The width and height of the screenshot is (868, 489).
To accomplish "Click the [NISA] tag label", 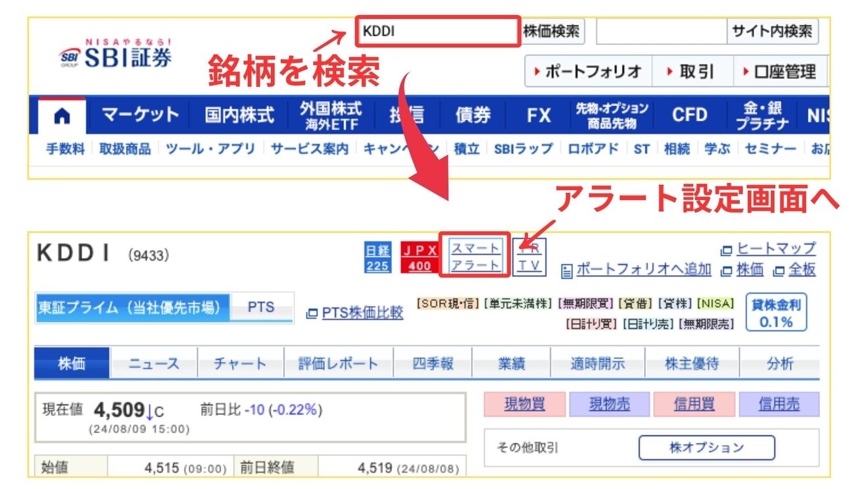I will [x=715, y=303].
